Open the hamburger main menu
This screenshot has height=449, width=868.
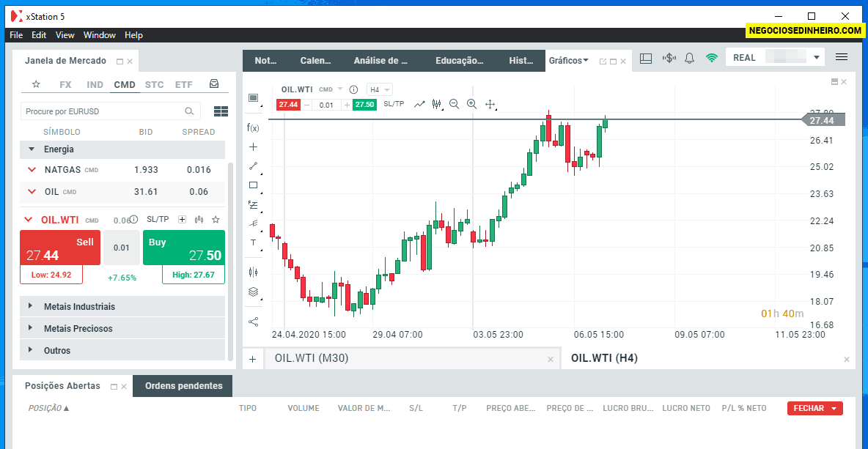tap(842, 57)
